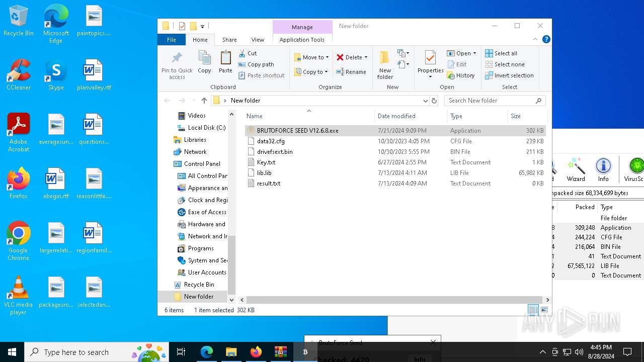This screenshot has width=644, height=362.
Task: Open the Quick Access toolbar customize dropdown
Action: (x=203, y=26)
